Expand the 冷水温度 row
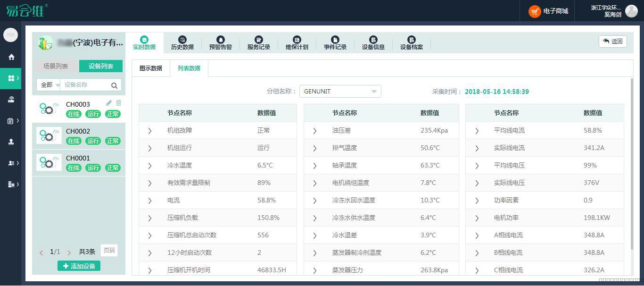Image resolution: width=644 pixels, height=286 pixels. pyautogui.click(x=150, y=166)
